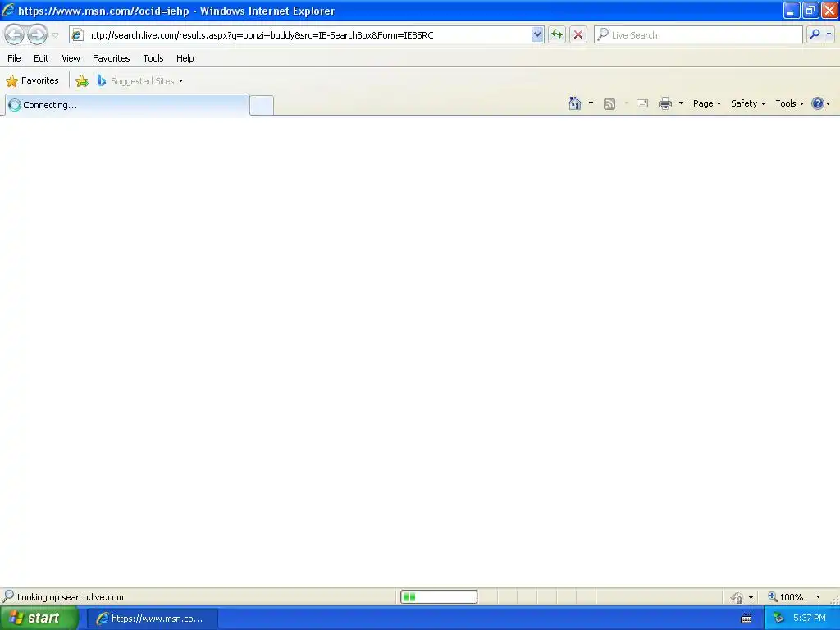This screenshot has width=840, height=630.
Task: Open the Favorites center star button
Action: [x=32, y=81]
